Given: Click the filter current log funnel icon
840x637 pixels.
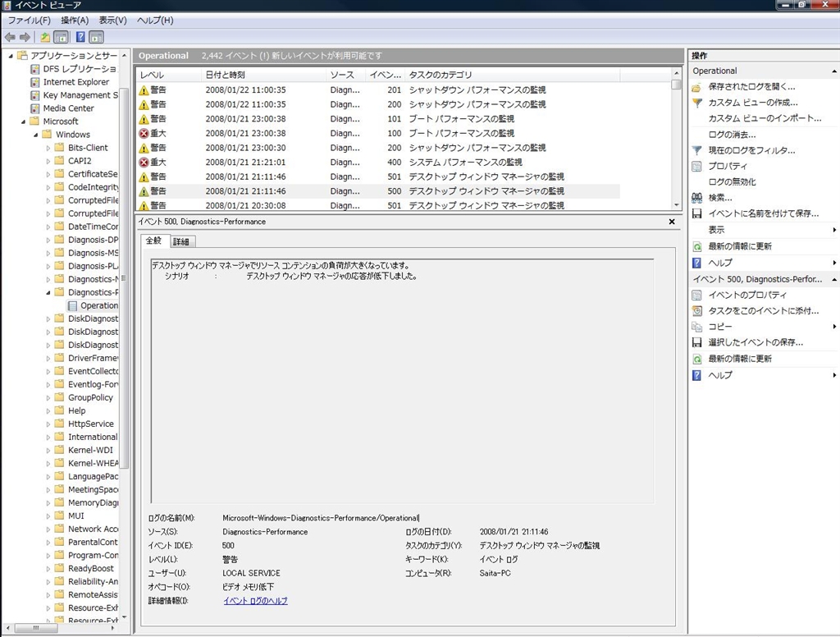Looking at the screenshot, I should coord(696,151).
